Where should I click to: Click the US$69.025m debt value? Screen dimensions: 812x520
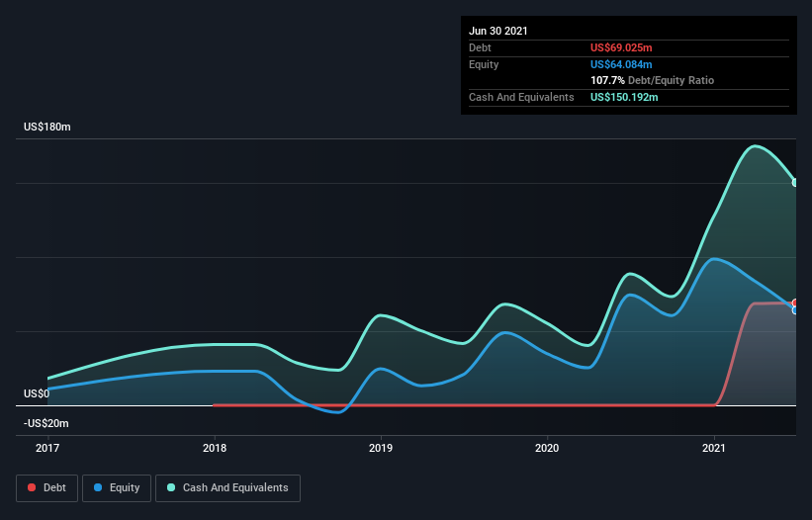tap(621, 47)
